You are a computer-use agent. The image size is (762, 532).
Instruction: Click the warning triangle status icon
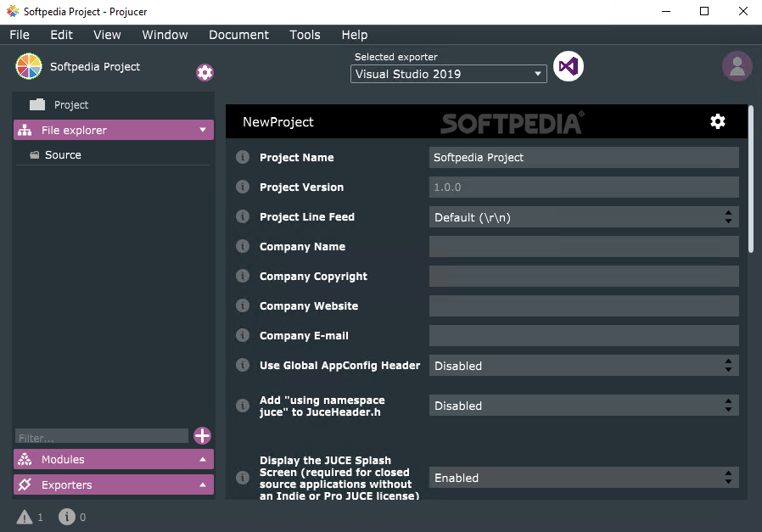pos(25,518)
